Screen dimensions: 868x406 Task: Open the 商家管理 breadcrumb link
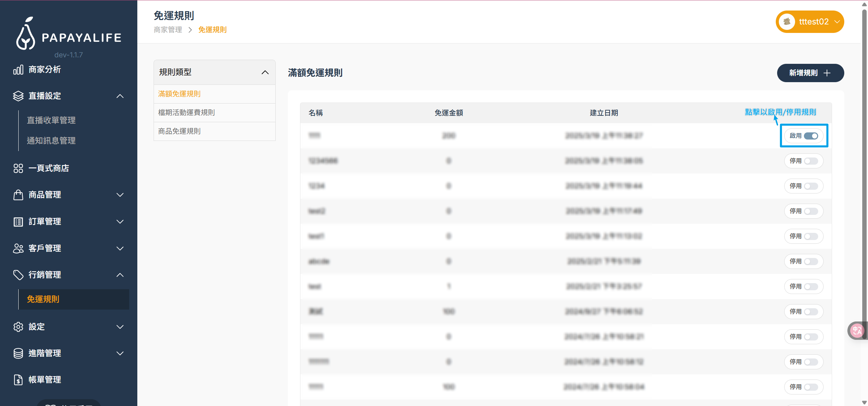(x=167, y=30)
